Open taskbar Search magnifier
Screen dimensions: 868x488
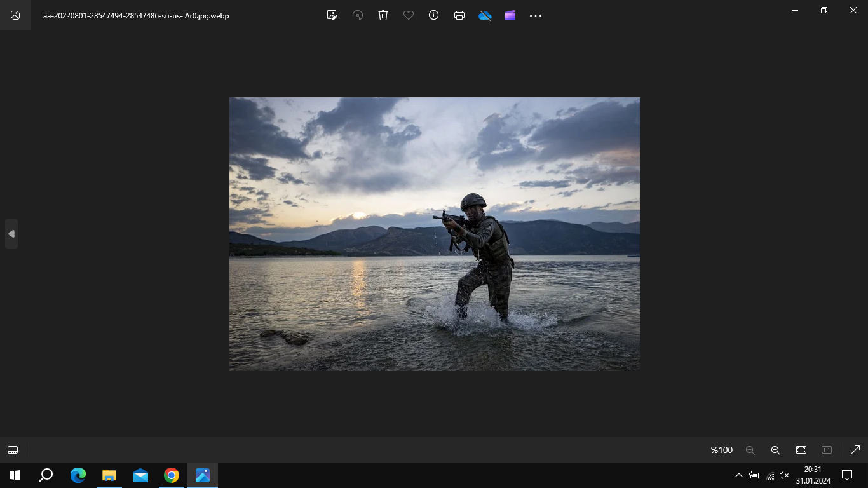pos(46,475)
